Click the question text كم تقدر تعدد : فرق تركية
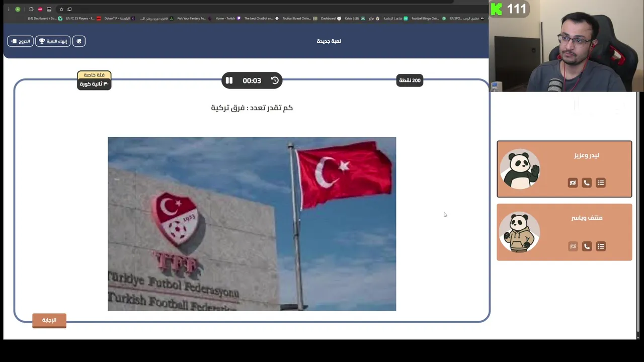This screenshot has height=362, width=644. pos(252,108)
